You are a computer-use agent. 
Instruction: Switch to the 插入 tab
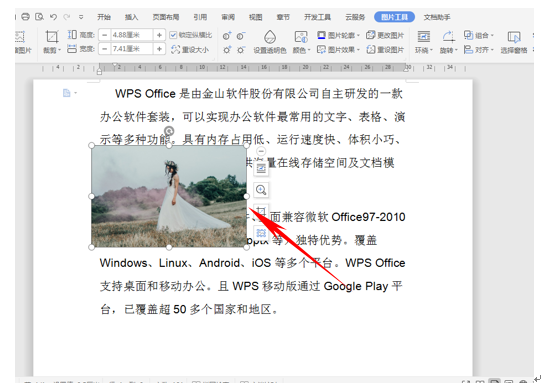coord(131,17)
